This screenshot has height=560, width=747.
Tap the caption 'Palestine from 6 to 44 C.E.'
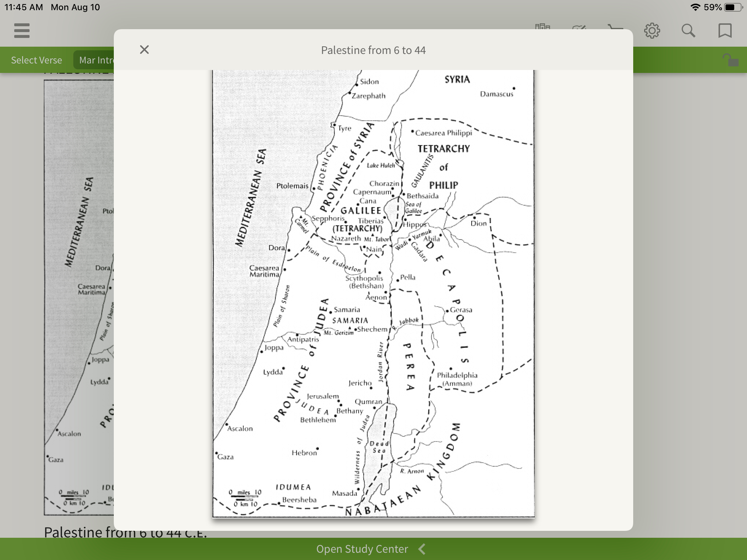(x=125, y=532)
